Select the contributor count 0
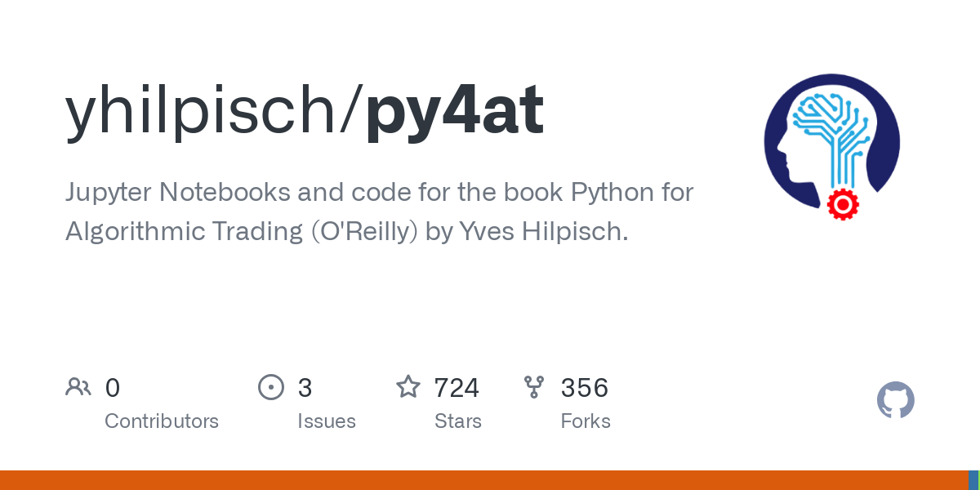The height and width of the screenshot is (490, 980). tap(113, 387)
